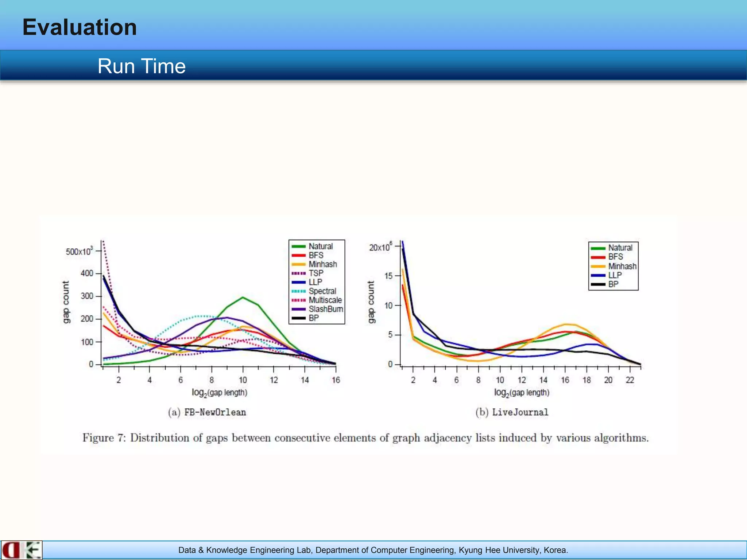Click the Data & Knowledge Engineering Lab footer text
This screenshot has height=560, width=747.
(x=373, y=550)
